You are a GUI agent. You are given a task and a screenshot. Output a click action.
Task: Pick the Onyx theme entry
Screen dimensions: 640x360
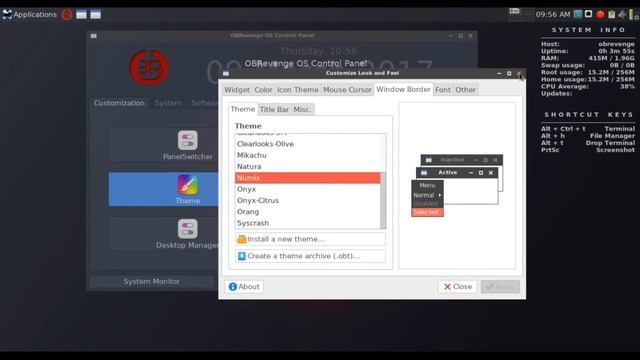tap(307, 189)
